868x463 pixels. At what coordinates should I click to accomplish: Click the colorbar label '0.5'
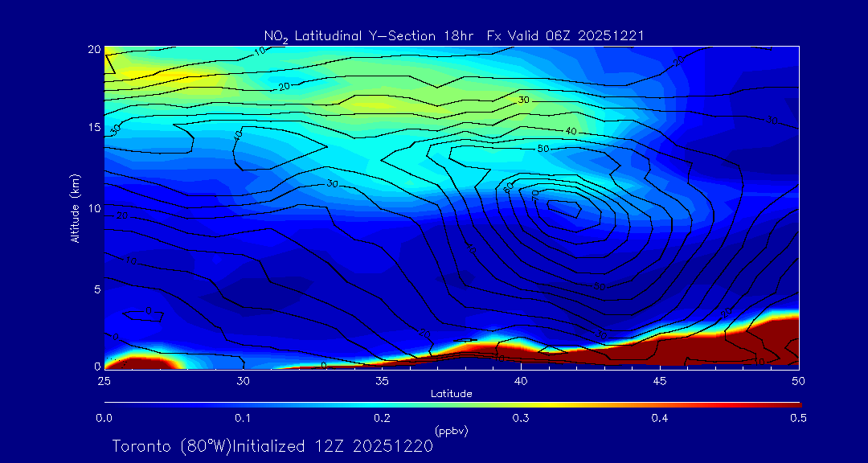798,419
